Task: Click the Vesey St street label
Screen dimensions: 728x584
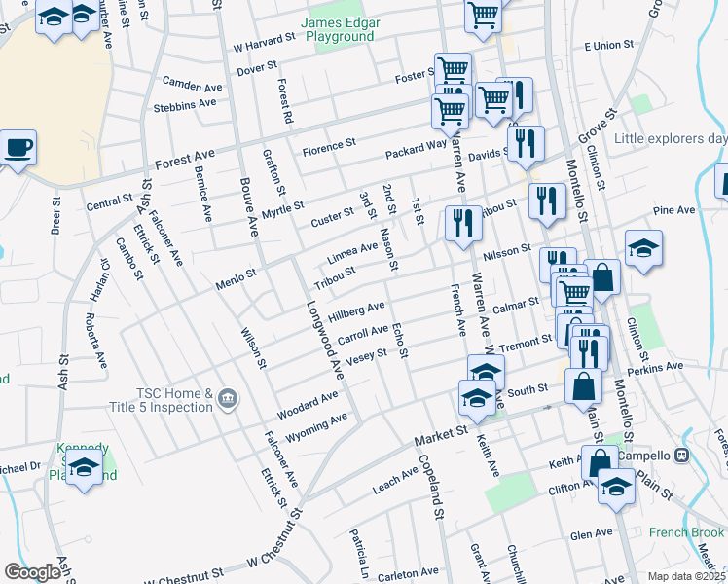Action: (x=366, y=357)
